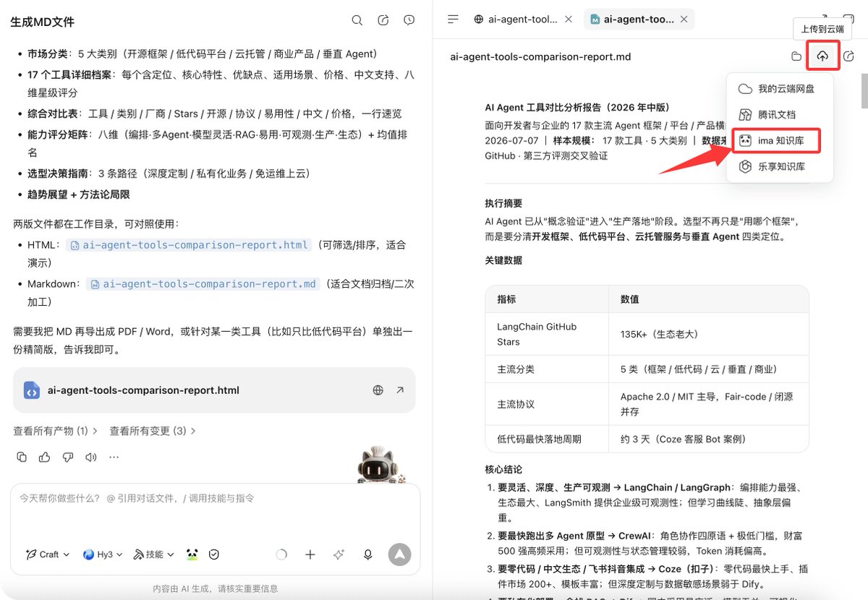Click the robot cat mascot

click(x=380, y=464)
